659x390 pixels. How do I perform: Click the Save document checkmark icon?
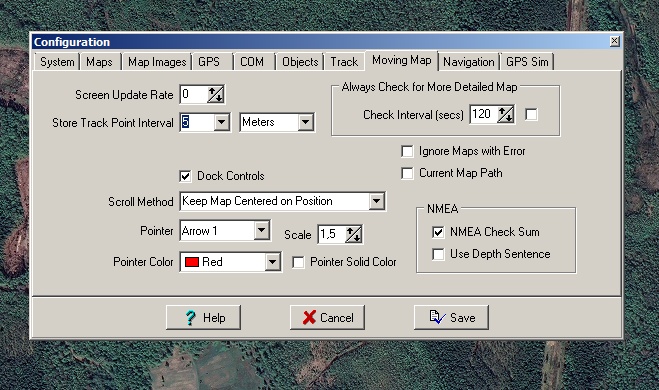click(437, 317)
